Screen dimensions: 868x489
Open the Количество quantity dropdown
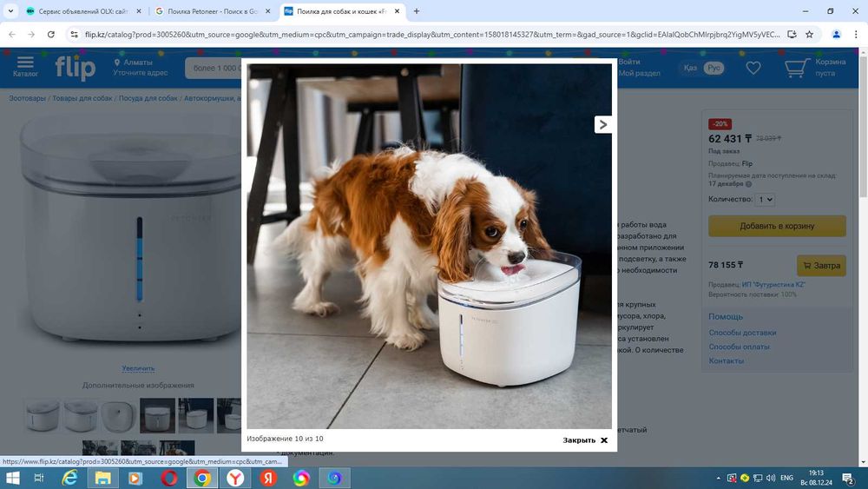[765, 200]
